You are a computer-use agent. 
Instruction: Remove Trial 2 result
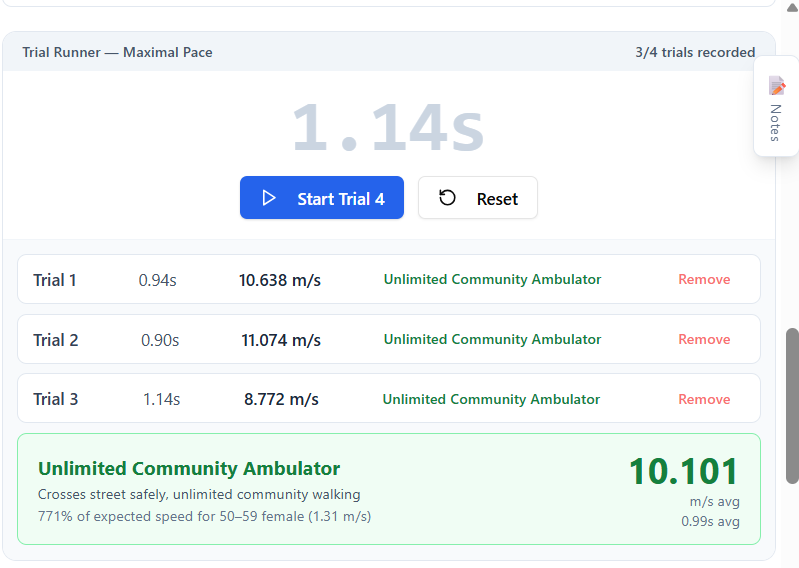704,339
